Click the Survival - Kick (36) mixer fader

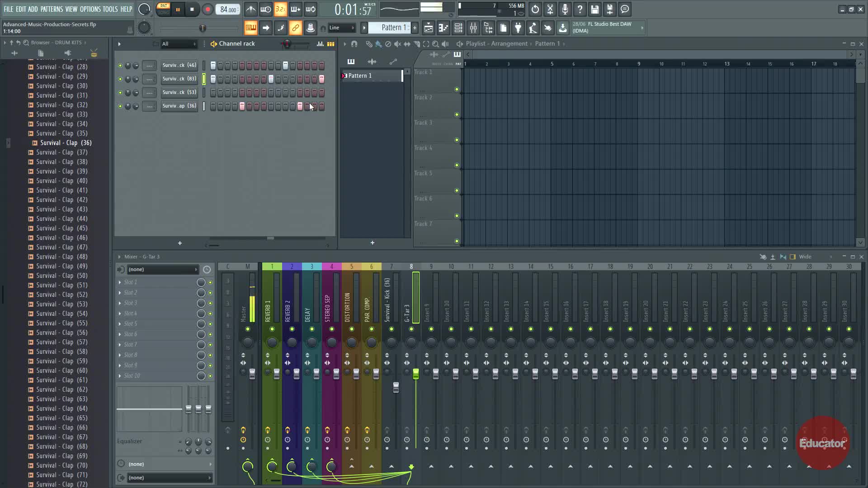tap(396, 387)
